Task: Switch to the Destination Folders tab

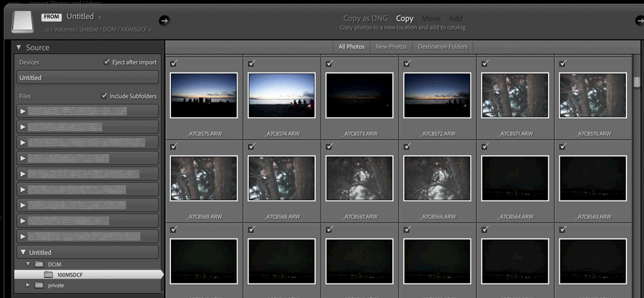Action: pos(442,47)
